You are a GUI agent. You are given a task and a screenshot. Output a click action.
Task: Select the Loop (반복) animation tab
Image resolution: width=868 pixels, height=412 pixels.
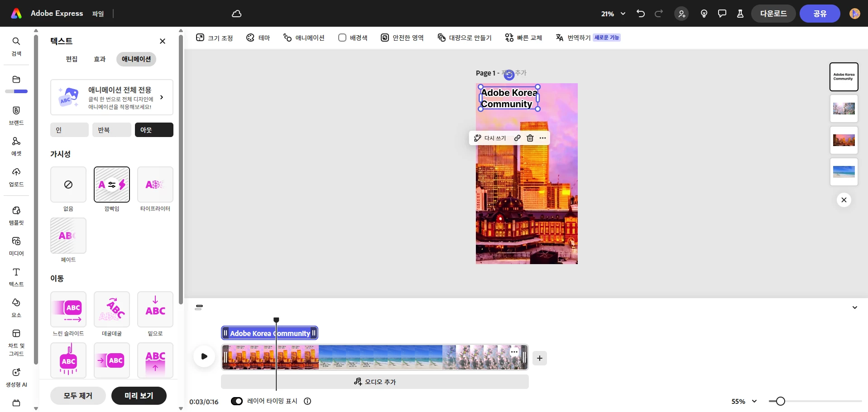[112, 130]
